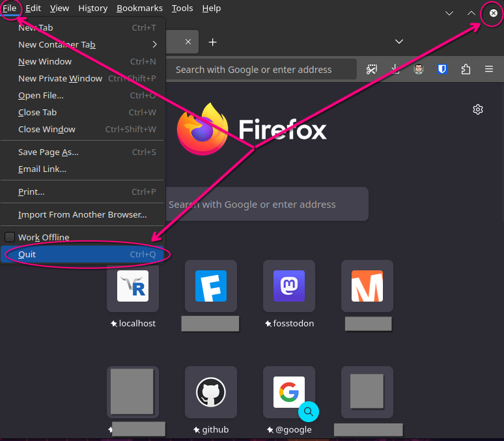Choose New Tab from File menu

pyautogui.click(x=83, y=27)
